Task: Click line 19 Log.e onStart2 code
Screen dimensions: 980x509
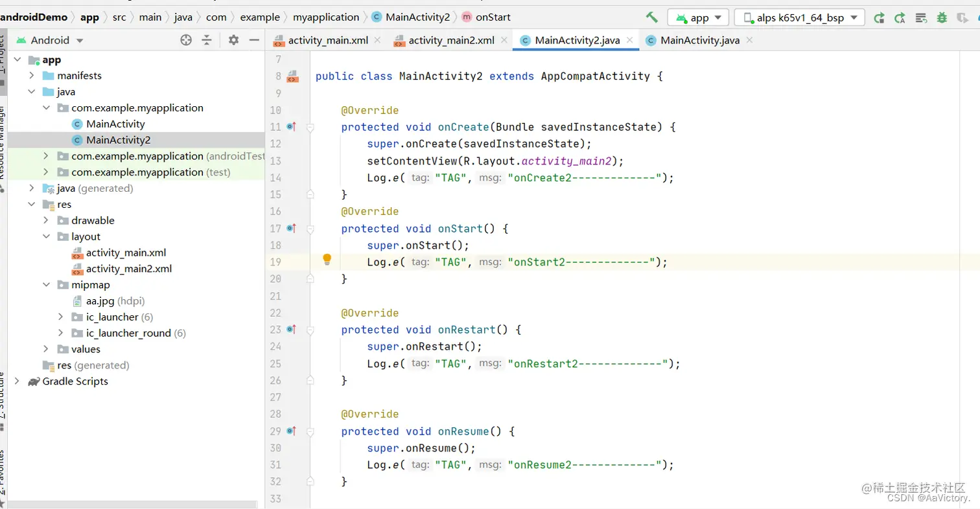Action: 517,262
